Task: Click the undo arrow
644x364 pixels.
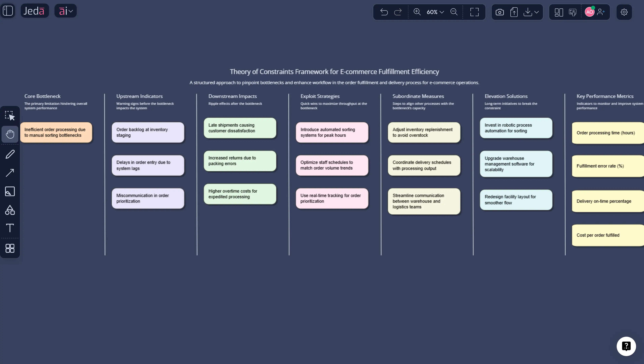Action: 384,12
